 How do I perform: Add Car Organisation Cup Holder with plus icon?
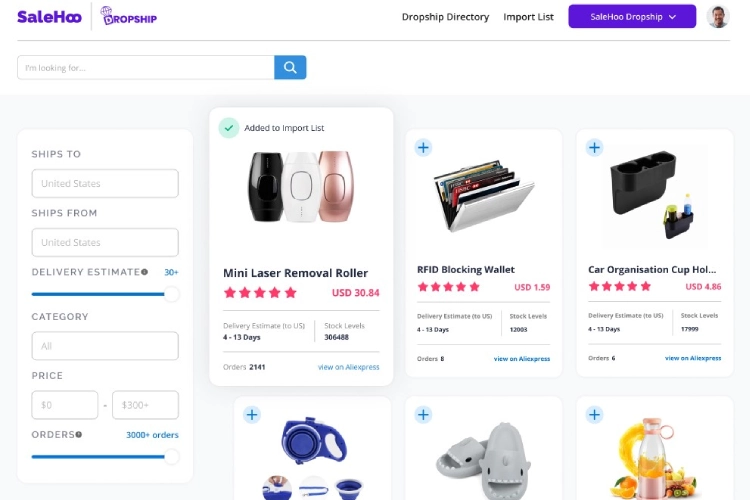(x=595, y=147)
